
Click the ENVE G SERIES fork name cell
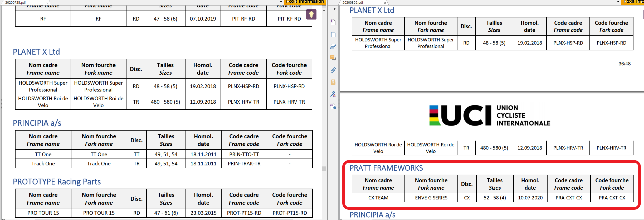click(431, 198)
